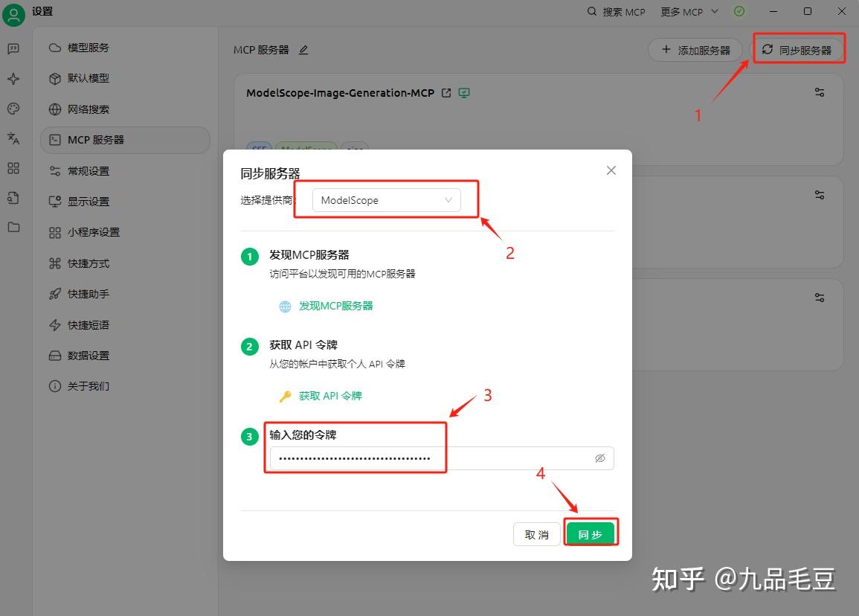Click the folder icon in the leftmost sidebar
This screenshot has width=859, height=616.
click(x=13, y=228)
